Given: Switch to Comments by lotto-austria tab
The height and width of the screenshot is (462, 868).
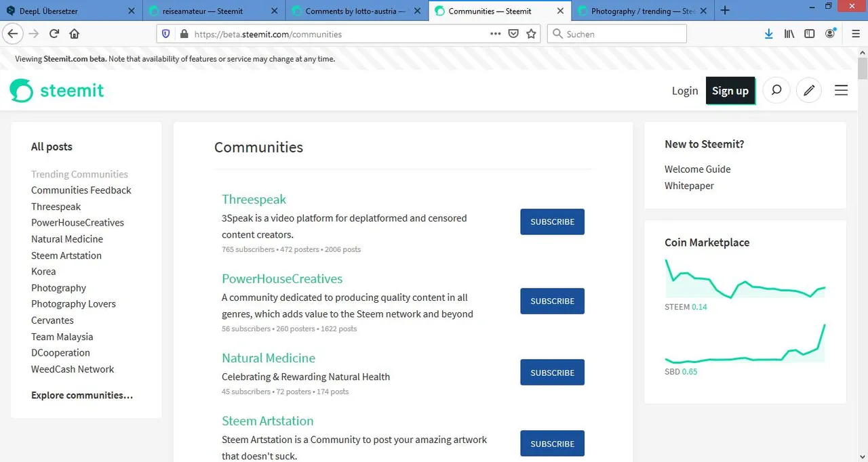Looking at the screenshot, I should click(355, 11).
